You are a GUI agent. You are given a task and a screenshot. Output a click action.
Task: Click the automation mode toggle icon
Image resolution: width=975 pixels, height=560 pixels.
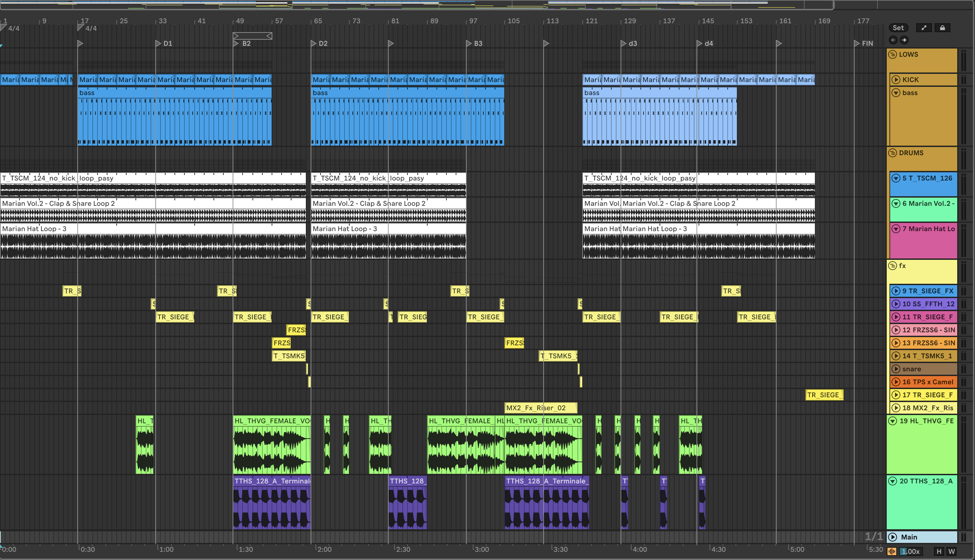[923, 28]
